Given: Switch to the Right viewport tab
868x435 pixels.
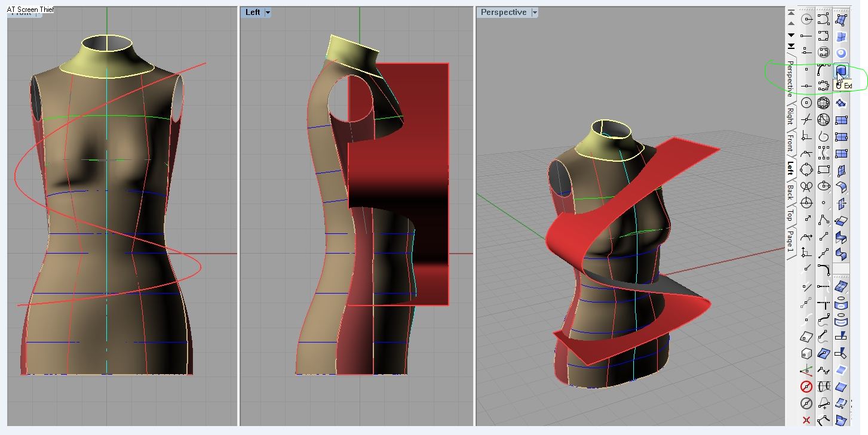Looking at the screenshot, I should coord(790,116).
